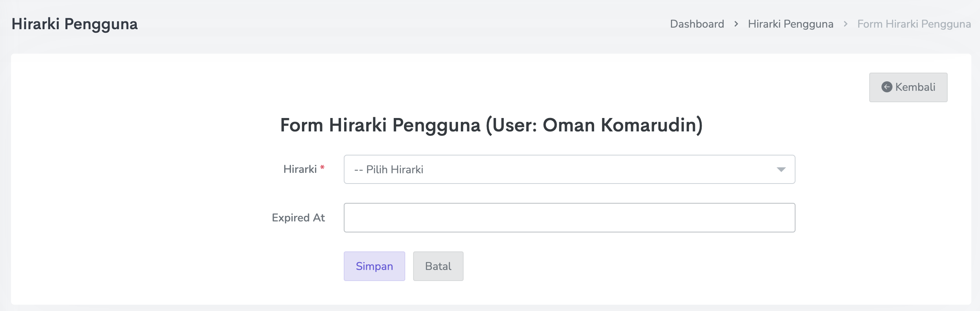The width and height of the screenshot is (980, 311).
Task: Click the red required asterisk beside Hirarki
Action: click(x=322, y=168)
